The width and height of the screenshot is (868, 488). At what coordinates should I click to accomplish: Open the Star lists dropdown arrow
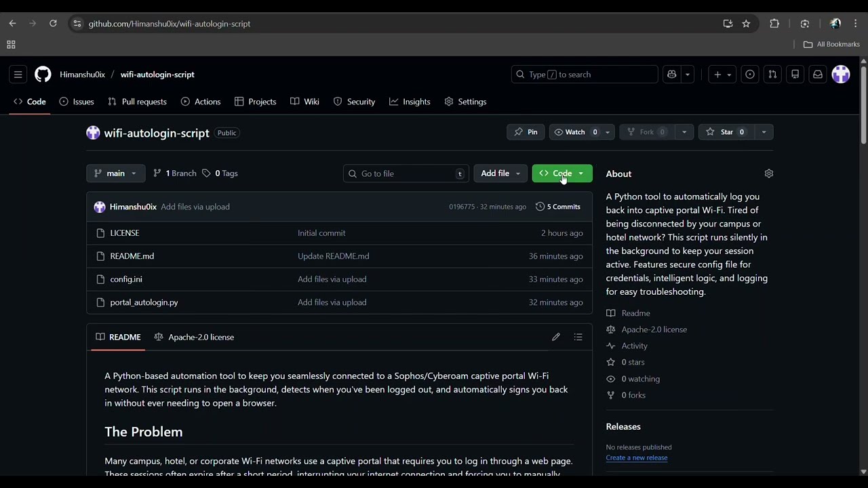pyautogui.click(x=764, y=132)
